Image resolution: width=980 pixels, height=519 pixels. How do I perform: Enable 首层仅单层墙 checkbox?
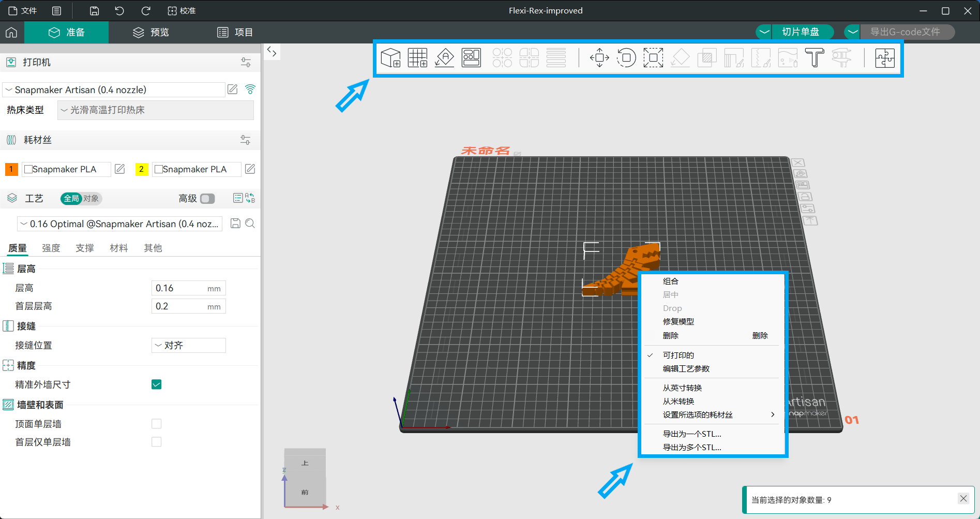(157, 442)
